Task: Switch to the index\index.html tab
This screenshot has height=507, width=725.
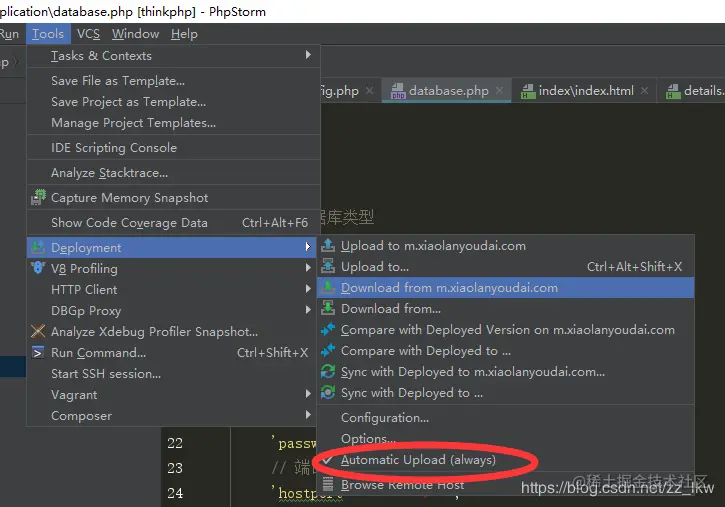Action: 585,91
